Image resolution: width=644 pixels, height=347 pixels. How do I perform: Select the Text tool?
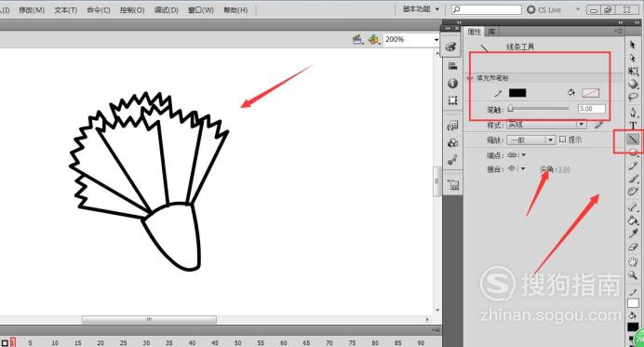pyautogui.click(x=633, y=126)
